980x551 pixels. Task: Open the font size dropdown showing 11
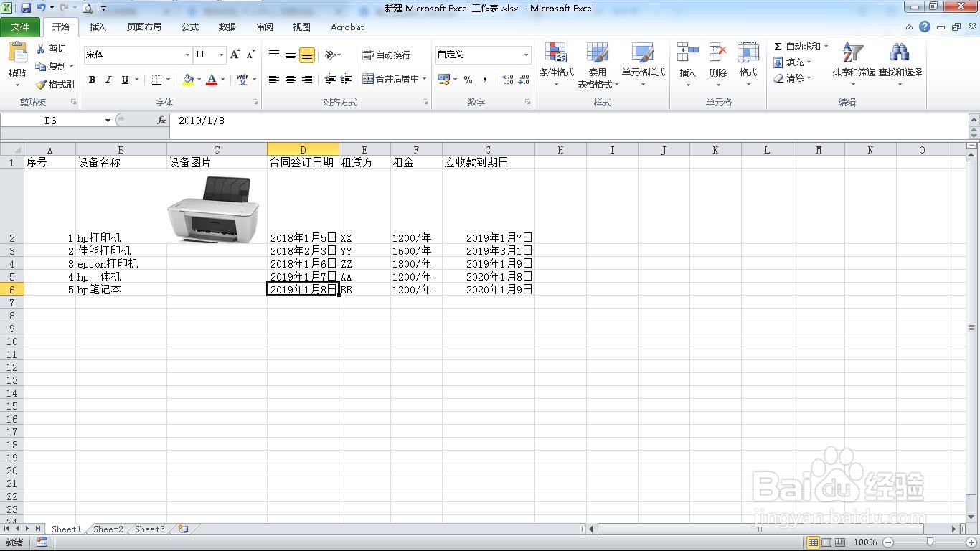(x=221, y=55)
